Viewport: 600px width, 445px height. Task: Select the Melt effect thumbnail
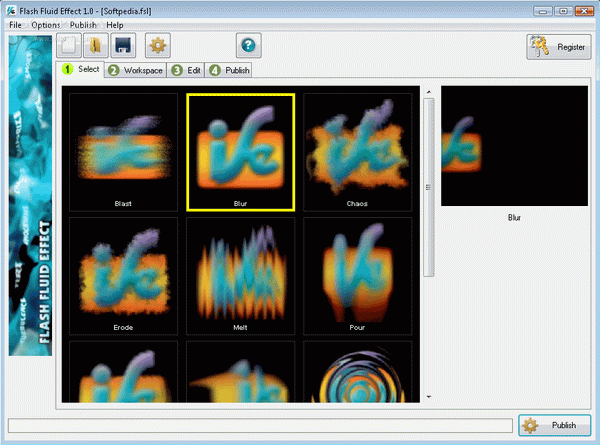(241, 276)
